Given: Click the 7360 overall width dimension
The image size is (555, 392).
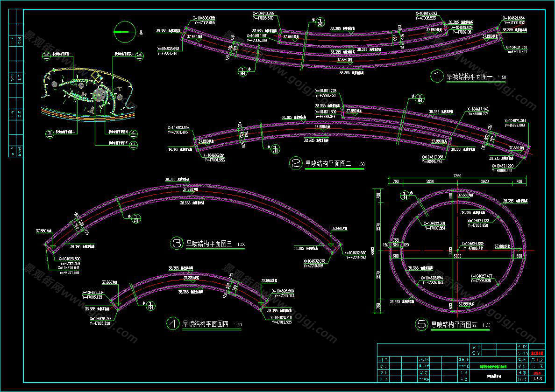Looking at the screenshot, I should tap(456, 175).
